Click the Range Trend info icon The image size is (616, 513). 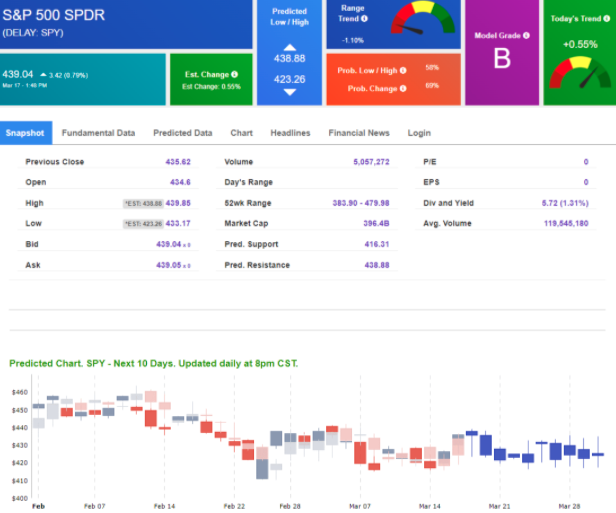tap(364, 18)
